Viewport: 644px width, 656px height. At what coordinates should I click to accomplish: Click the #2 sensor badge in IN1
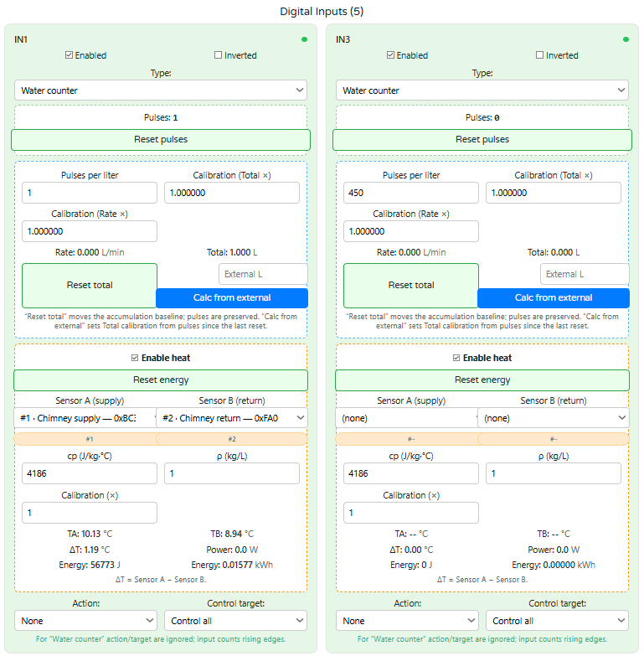pos(232,439)
